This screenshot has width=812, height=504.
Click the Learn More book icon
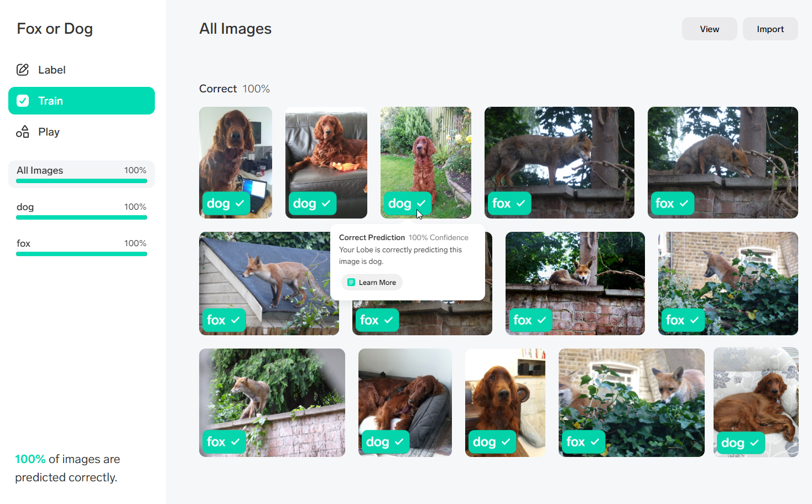pos(351,282)
